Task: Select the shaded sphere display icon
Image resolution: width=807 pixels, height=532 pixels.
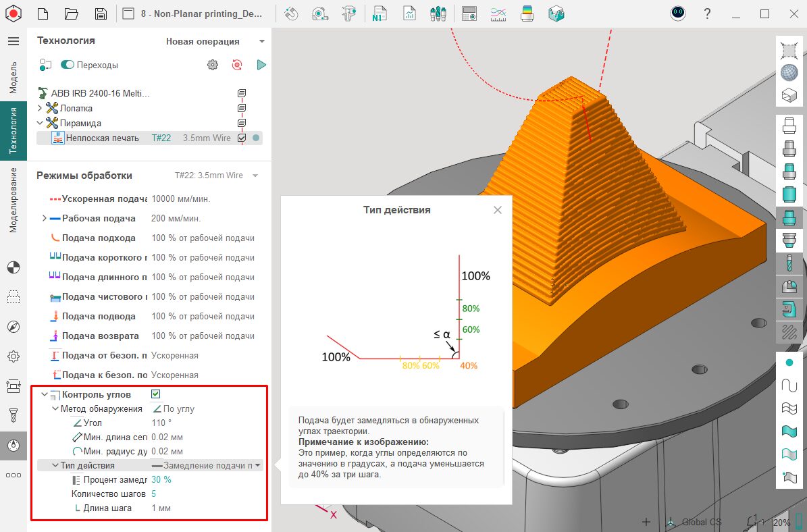Action: [788, 72]
